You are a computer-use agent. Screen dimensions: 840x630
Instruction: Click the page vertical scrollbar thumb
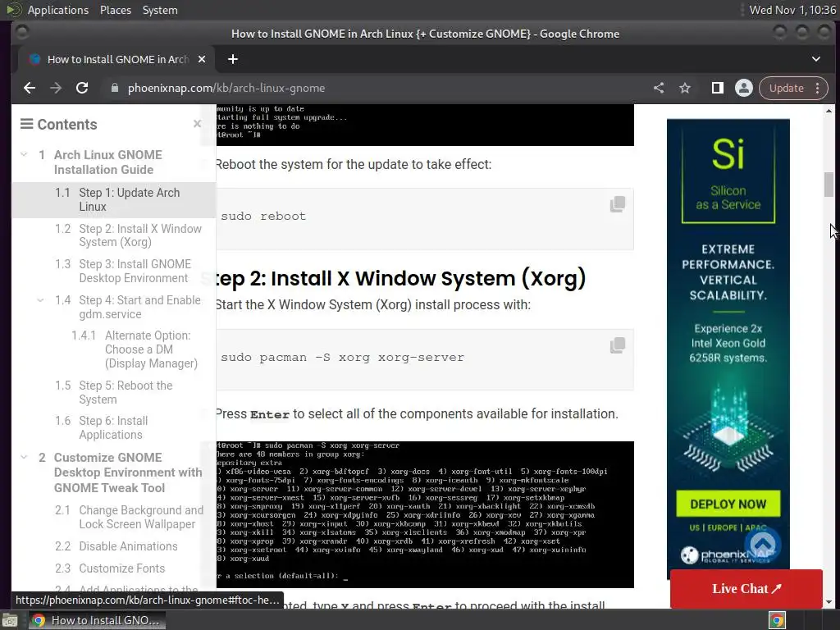point(829,185)
